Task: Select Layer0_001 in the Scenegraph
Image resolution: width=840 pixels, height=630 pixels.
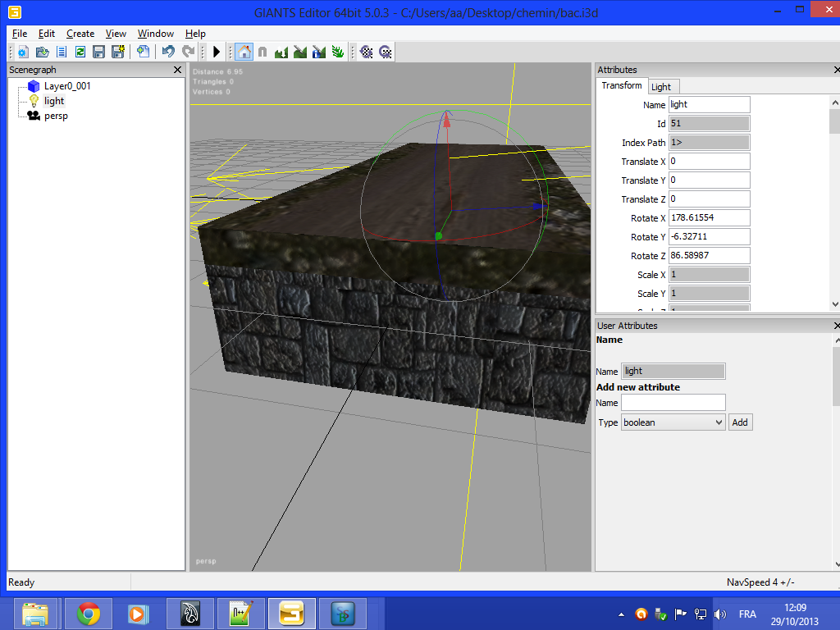Action: [67, 85]
